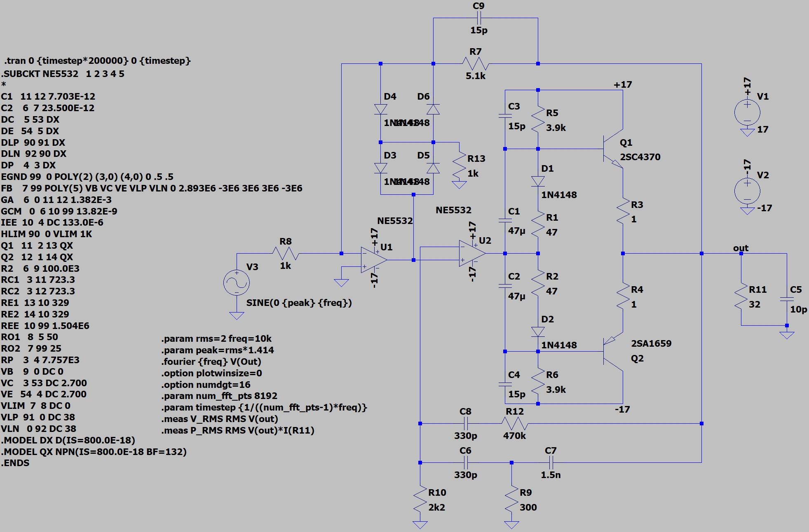Click the 'HLIM 90 0 VLIM 1K' line

click(47, 234)
